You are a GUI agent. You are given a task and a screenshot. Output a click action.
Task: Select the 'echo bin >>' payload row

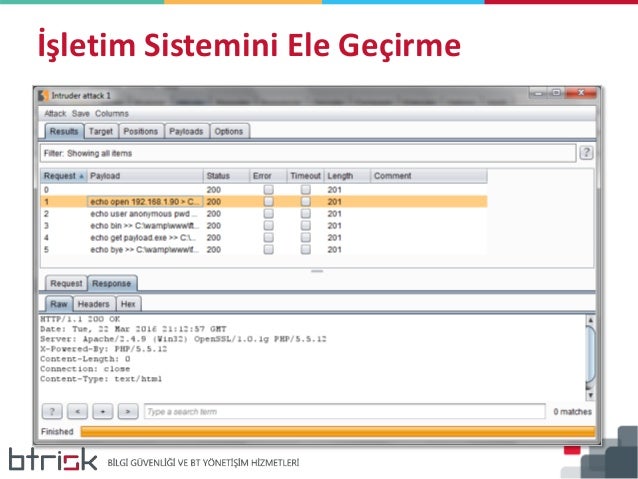(264, 225)
